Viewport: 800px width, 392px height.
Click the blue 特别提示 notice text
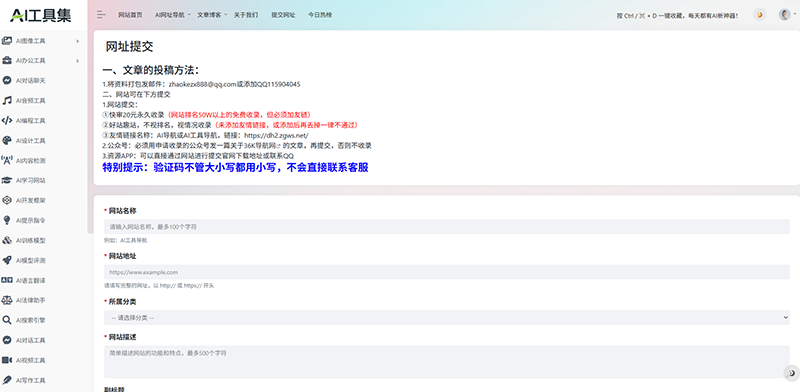[235, 167]
